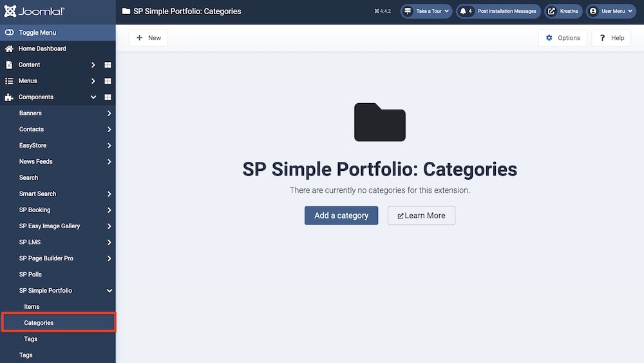Open the Menus dashboard grid icon
This screenshot has height=363, width=644.
[x=108, y=81]
